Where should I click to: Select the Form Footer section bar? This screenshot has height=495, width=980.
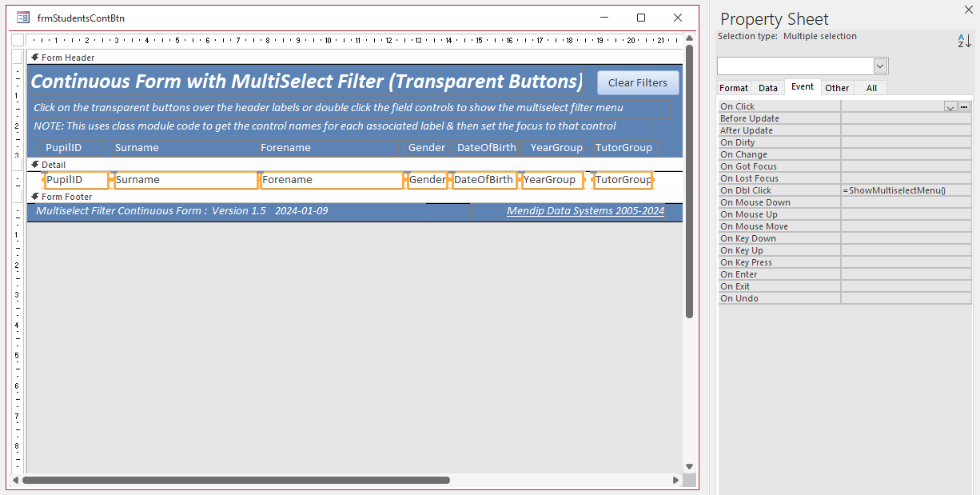[356, 197]
